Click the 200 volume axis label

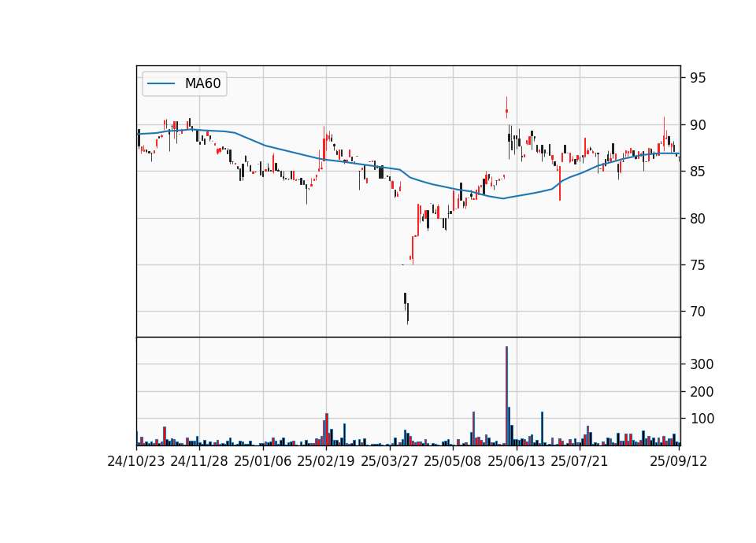point(702,392)
